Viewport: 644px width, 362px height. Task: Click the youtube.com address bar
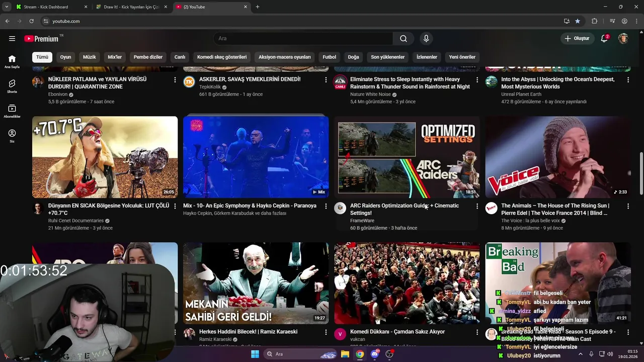[302, 21]
